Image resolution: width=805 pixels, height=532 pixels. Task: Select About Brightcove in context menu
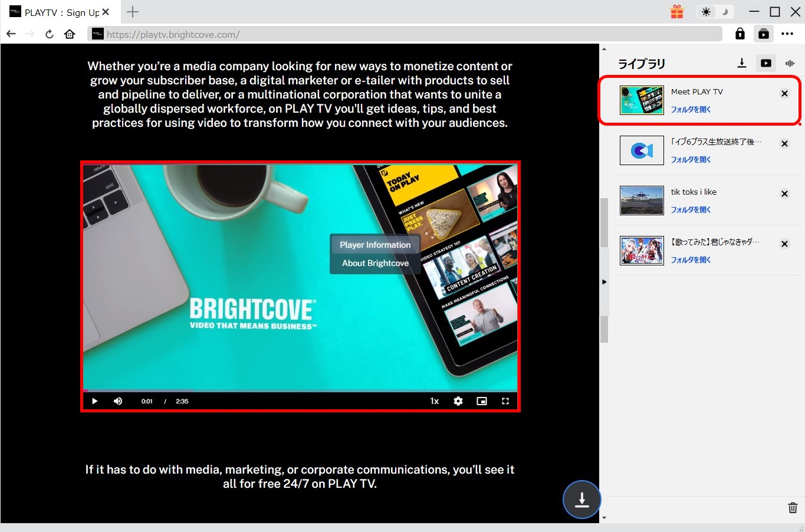coord(375,263)
